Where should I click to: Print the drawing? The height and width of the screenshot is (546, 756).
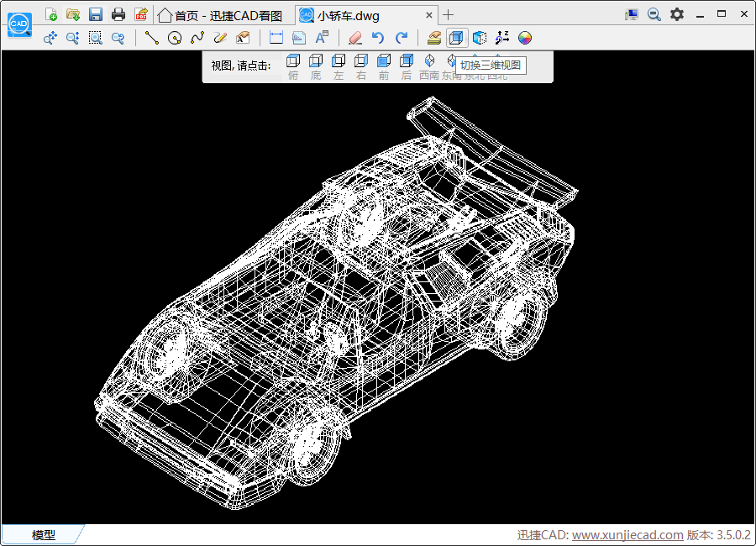[118, 14]
